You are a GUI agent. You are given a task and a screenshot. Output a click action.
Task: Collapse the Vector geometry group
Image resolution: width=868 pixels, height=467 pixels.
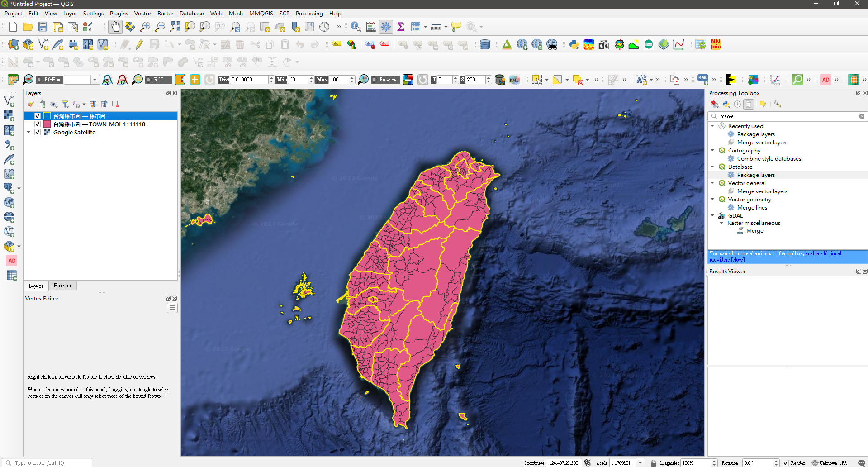pos(713,199)
